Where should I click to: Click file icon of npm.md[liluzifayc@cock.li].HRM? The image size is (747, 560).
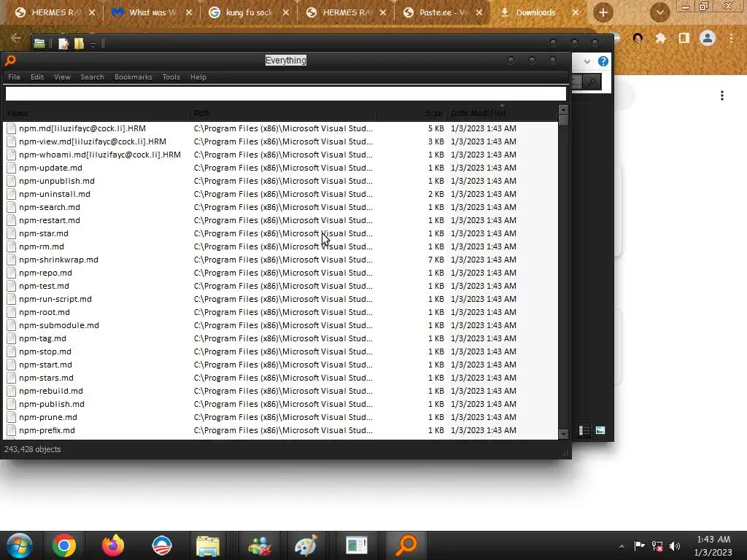(12, 128)
